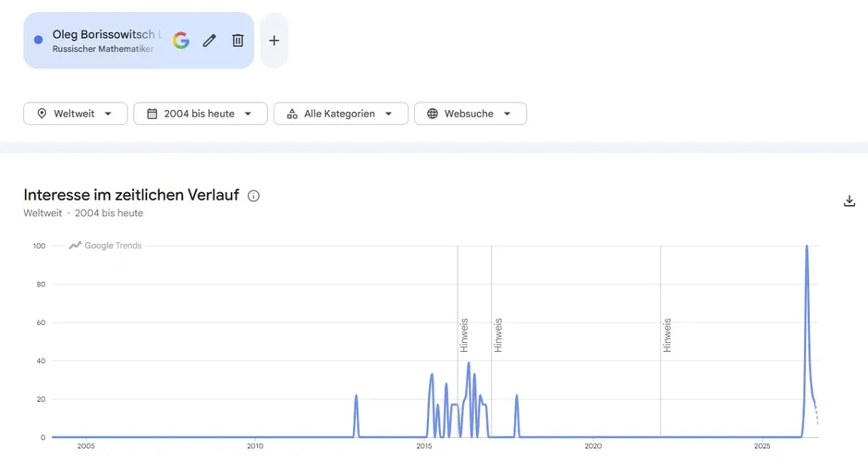
Task: Click the location pin icon in Weltweit filter
Action: [x=42, y=114]
